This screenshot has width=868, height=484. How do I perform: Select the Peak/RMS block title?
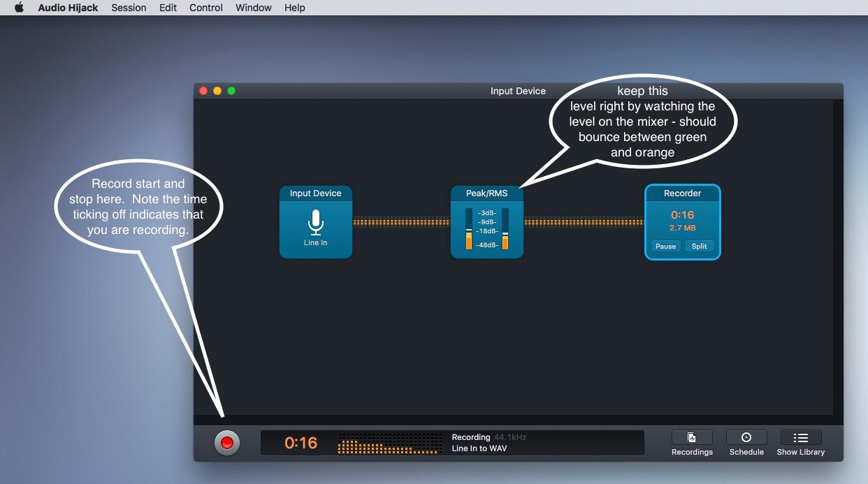click(x=487, y=193)
